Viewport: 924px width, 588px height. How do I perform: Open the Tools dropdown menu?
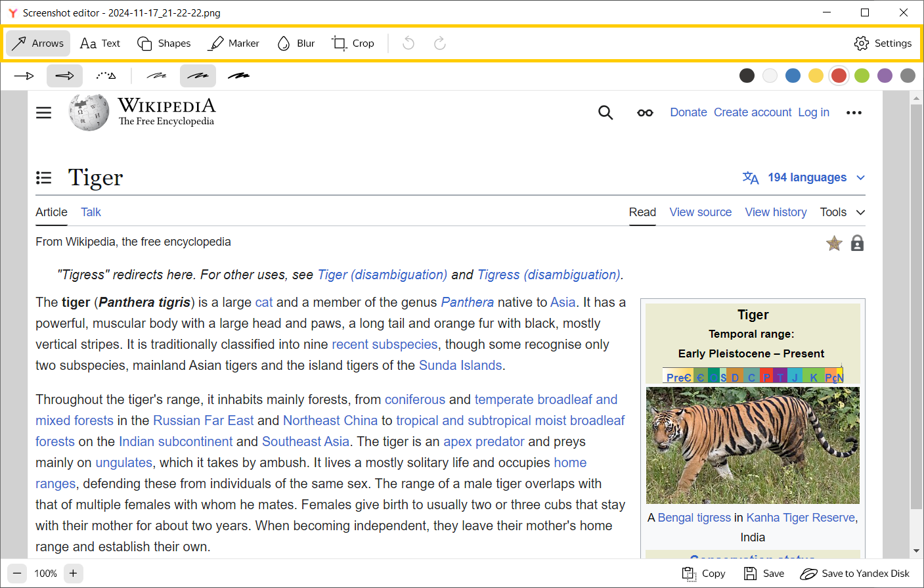[842, 212]
